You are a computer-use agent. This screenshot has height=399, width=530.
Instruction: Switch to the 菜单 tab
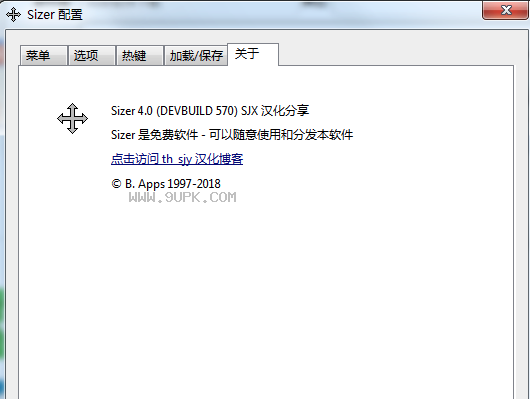point(44,55)
